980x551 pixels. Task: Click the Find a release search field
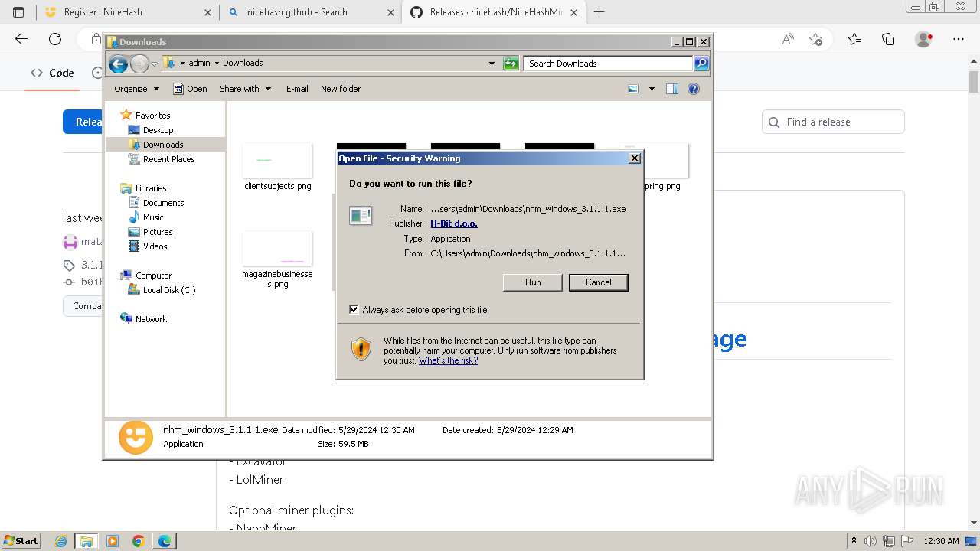point(833,122)
